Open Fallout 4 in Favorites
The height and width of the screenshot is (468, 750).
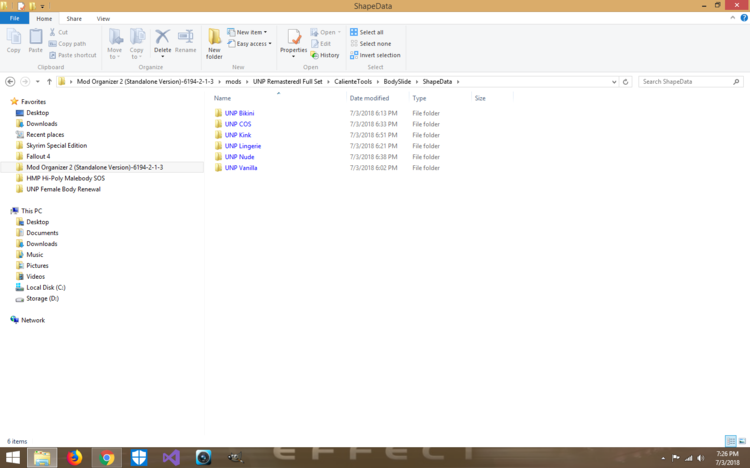(38, 156)
